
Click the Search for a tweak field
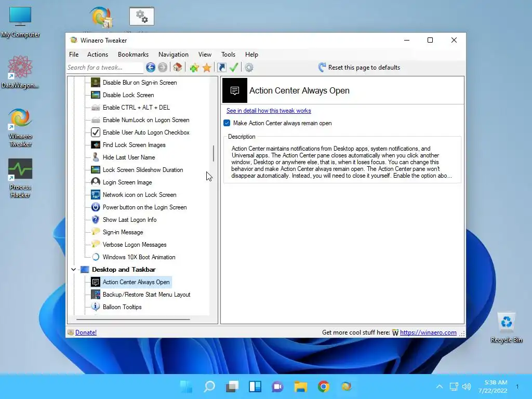[x=105, y=68]
